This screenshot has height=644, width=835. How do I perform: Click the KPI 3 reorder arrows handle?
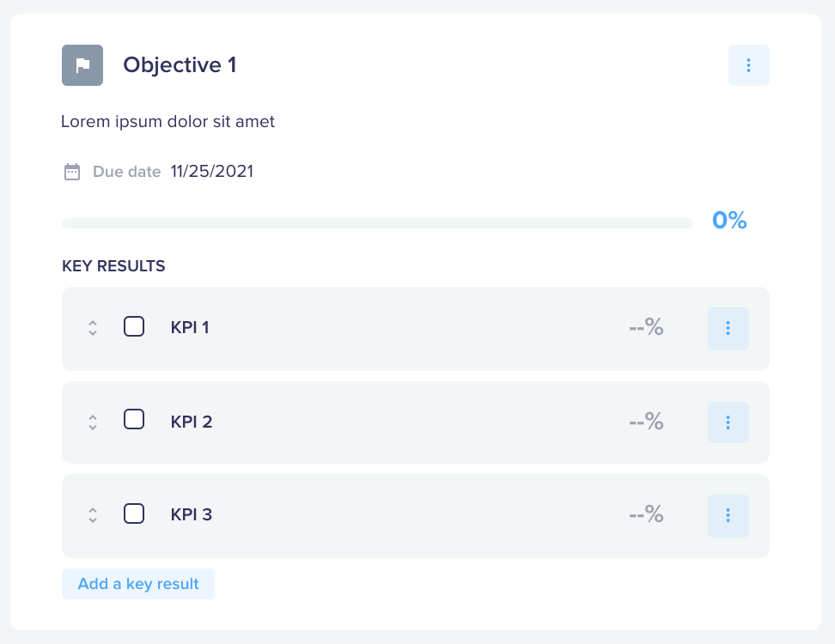[x=93, y=515]
